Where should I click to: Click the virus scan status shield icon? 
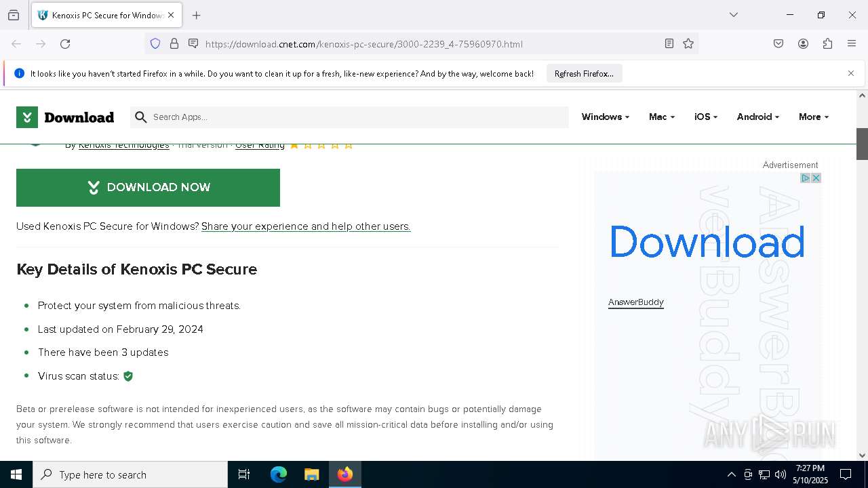(x=128, y=376)
